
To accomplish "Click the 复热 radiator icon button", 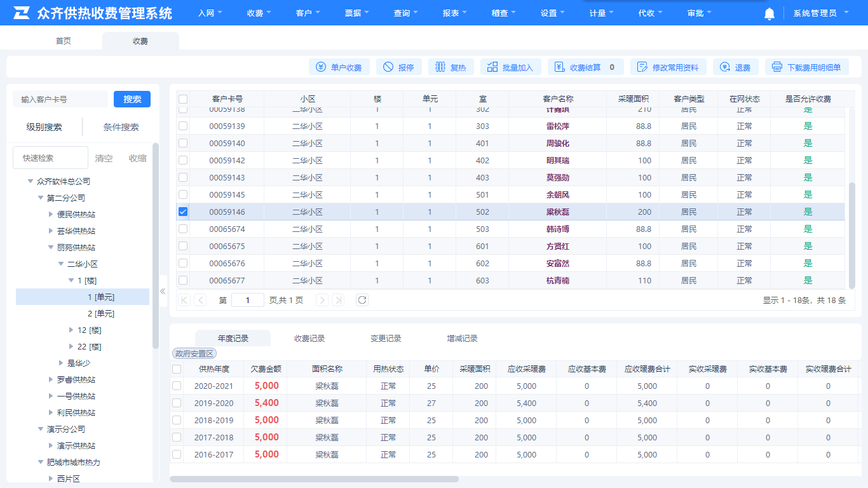I will [x=451, y=67].
